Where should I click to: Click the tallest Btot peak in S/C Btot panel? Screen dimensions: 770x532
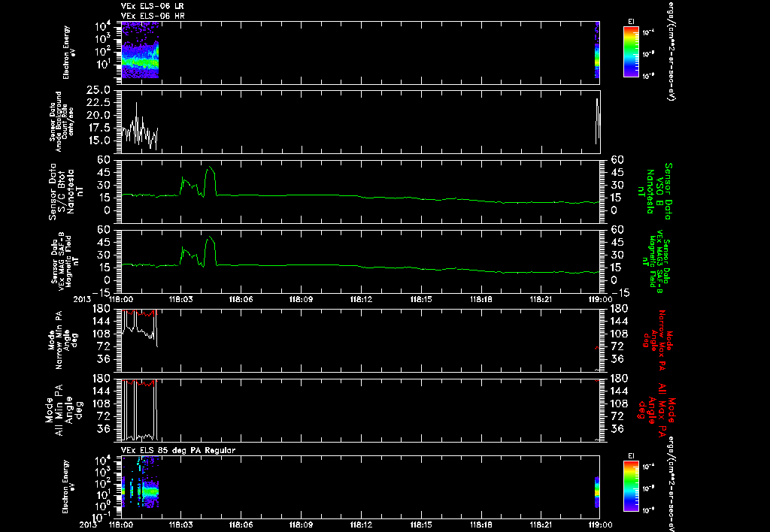[211, 168]
